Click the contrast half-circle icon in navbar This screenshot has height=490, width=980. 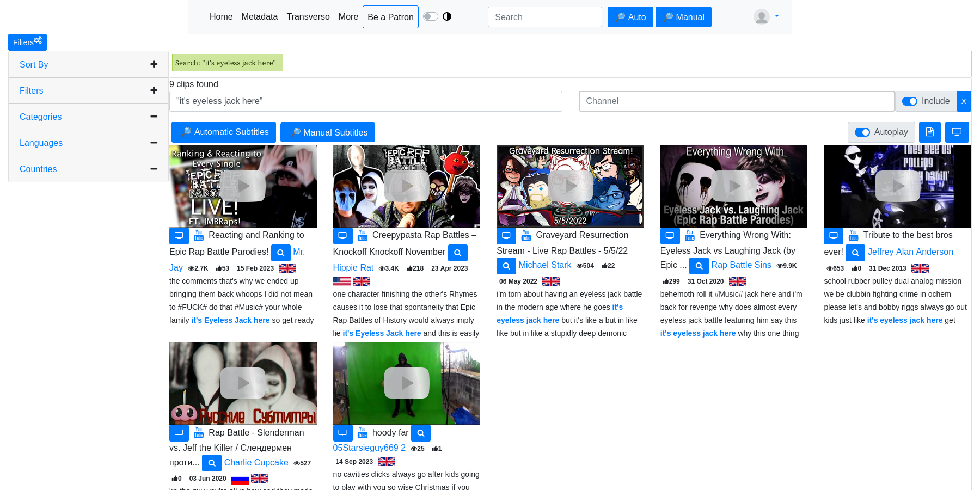click(447, 16)
